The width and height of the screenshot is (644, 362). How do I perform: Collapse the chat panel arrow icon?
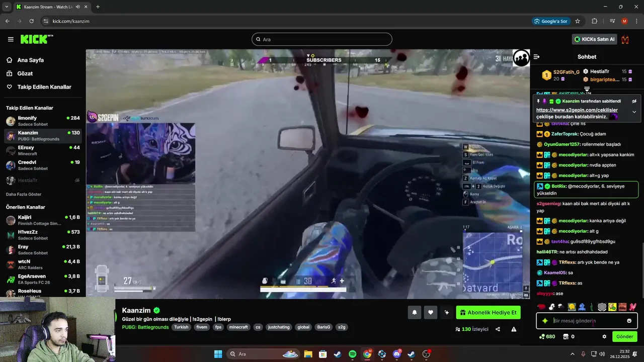[x=536, y=57]
